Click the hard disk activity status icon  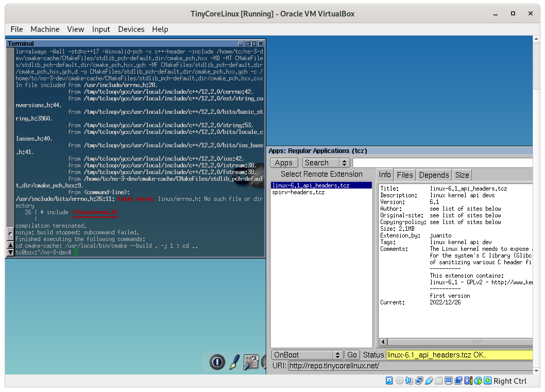click(x=389, y=381)
